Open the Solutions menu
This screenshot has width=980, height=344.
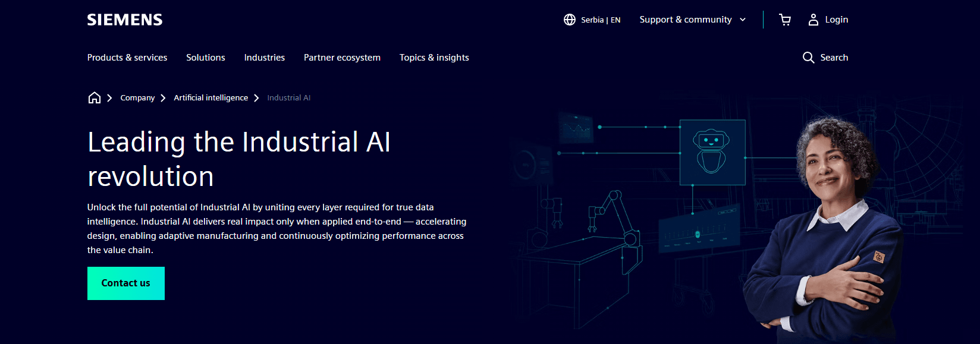pos(206,58)
